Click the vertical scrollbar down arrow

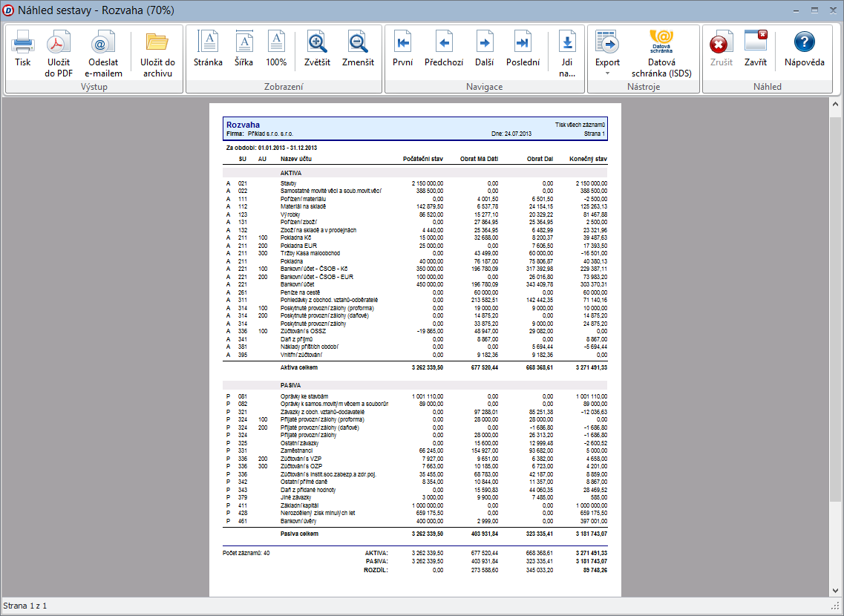pos(835,591)
